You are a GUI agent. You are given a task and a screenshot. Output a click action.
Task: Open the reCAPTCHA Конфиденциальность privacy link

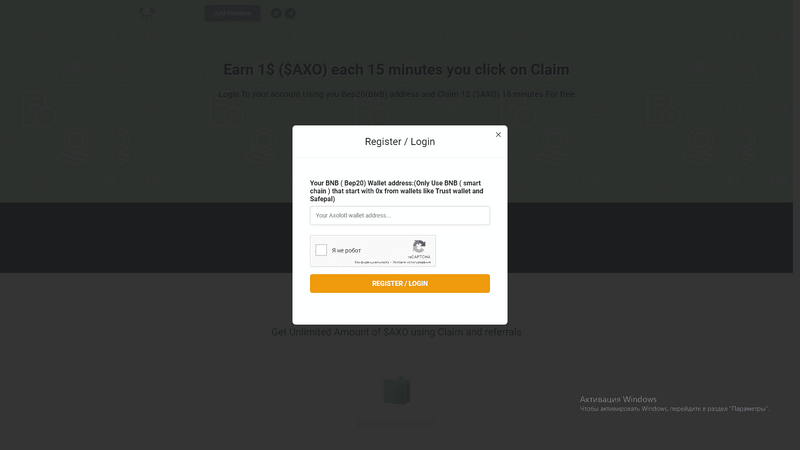pyautogui.click(x=372, y=262)
